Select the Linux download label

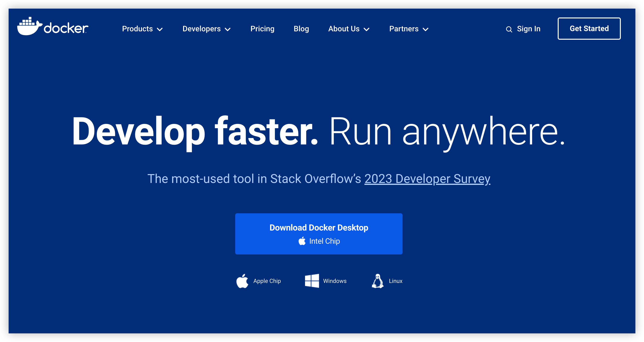point(395,281)
